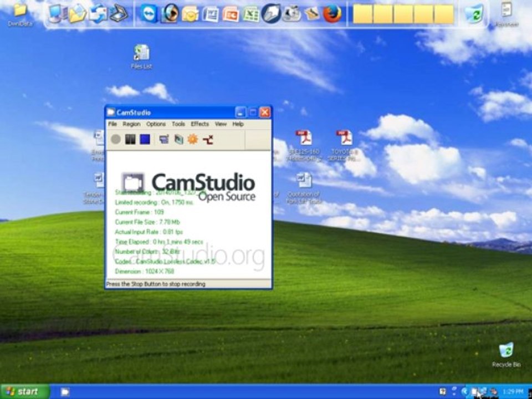Open the Files List desktop shortcut

click(141, 57)
